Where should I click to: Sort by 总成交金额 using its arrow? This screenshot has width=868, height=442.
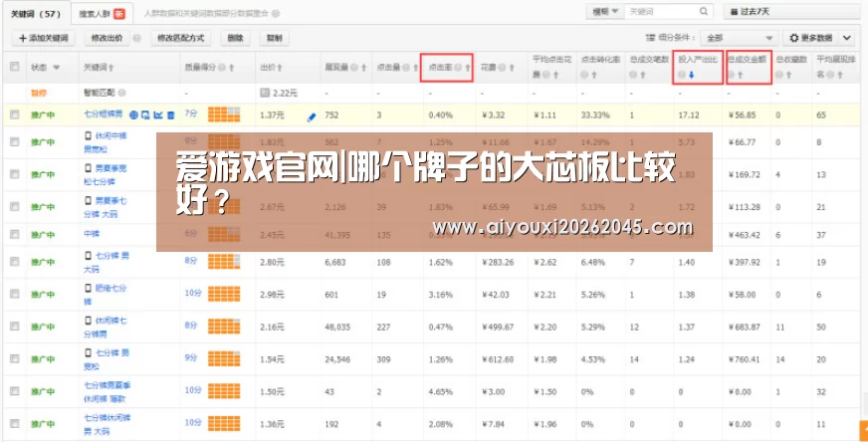[x=740, y=75]
